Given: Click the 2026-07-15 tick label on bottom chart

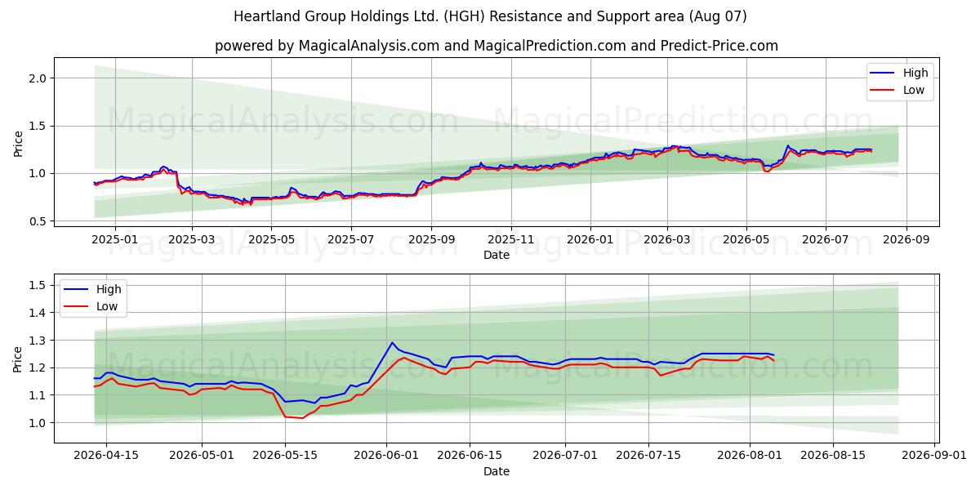Looking at the screenshot, I should click(x=648, y=456).
